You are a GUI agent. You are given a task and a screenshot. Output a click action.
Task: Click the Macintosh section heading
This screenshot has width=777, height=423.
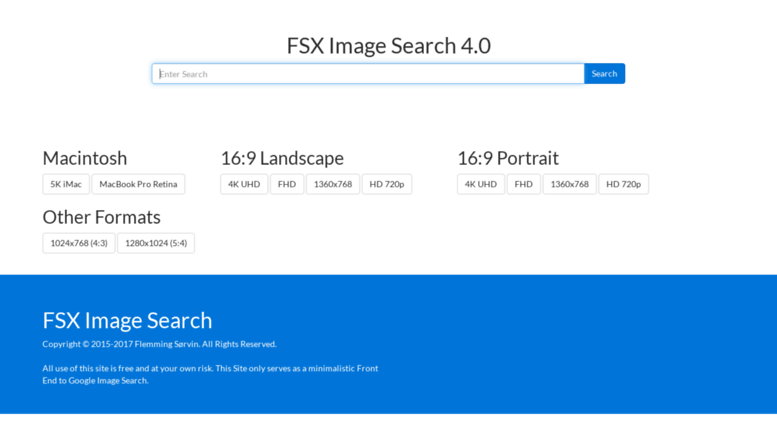coord(85,159)
